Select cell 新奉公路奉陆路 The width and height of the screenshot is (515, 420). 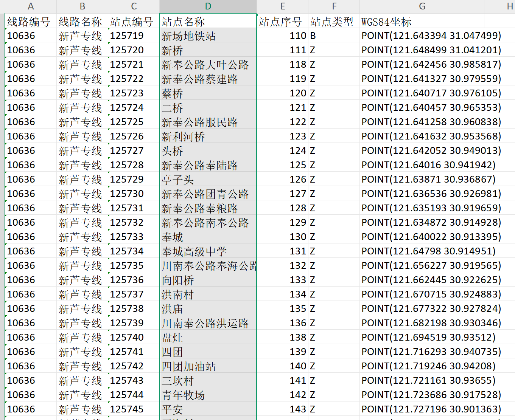(x=208, y=165)
